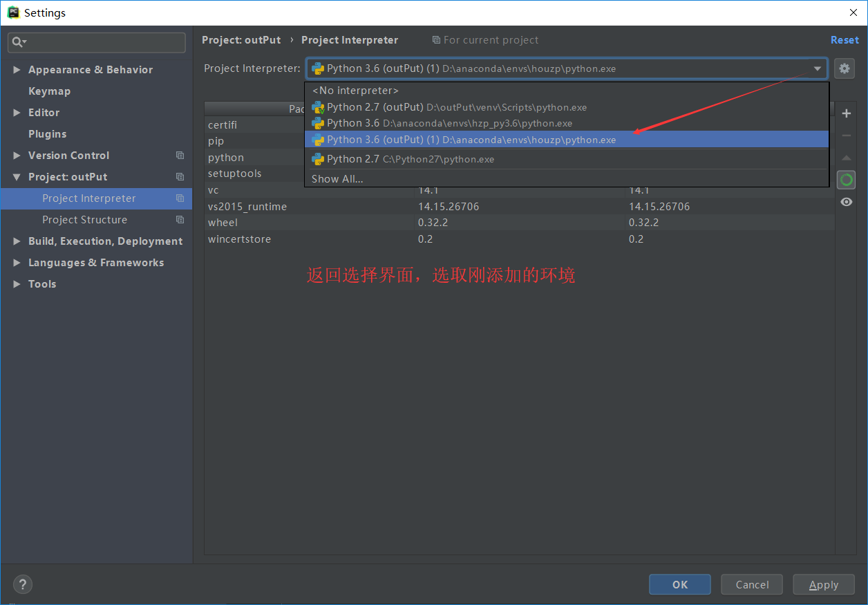Screen dimensions: 868x605
Task: Click the eye icon to show package details
Action: click(x=846, y=201)
